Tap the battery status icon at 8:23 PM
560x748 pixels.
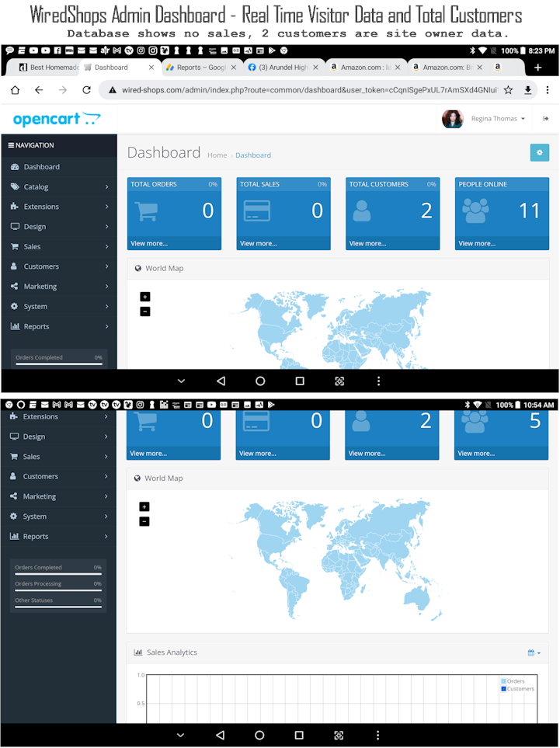pyautogui.click(x=523, y=50)
